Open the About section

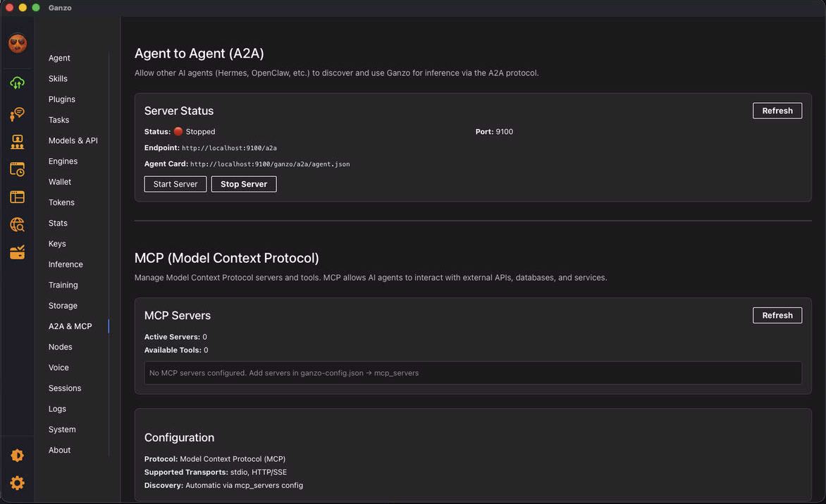(59, 450)
